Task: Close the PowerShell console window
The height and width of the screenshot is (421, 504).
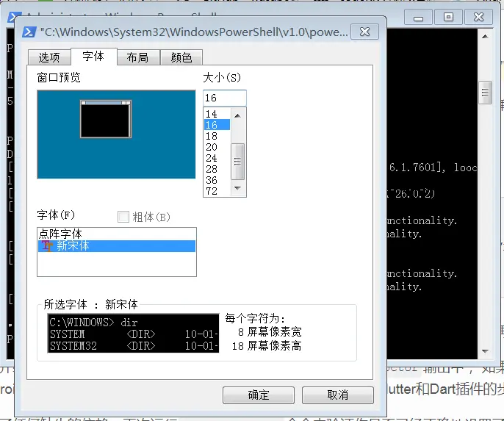Action: (x=478, y=17)
